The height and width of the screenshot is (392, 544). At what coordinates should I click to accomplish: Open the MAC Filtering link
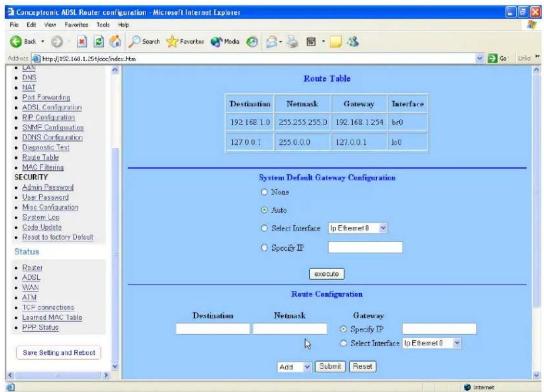[x=43, y=167]
